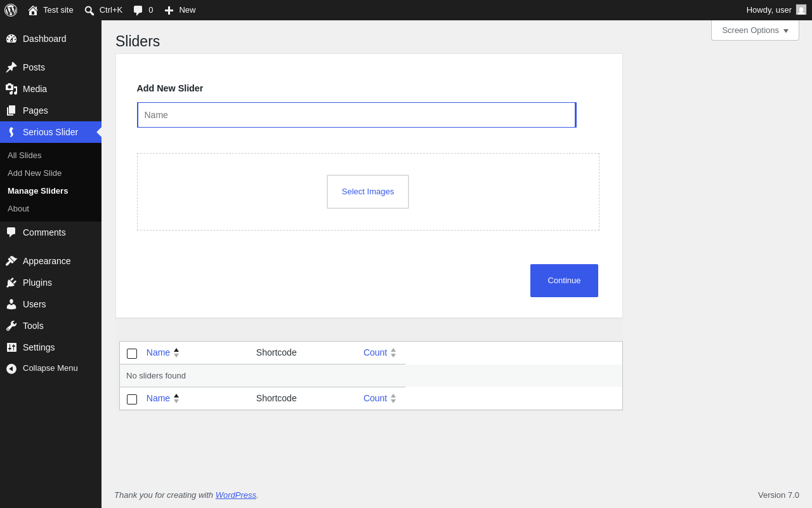
Task: Click the Tools wrench icon
Action: tap(11, 326)
